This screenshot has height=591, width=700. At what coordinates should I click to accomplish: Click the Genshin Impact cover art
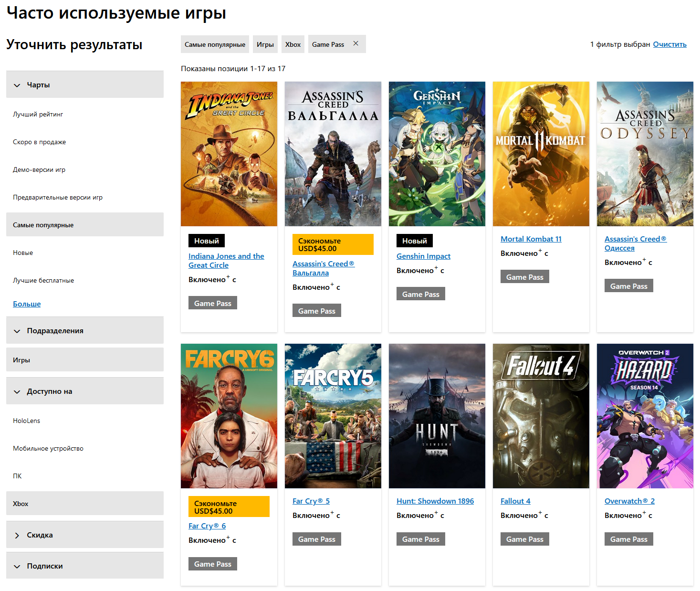point(437,154)
